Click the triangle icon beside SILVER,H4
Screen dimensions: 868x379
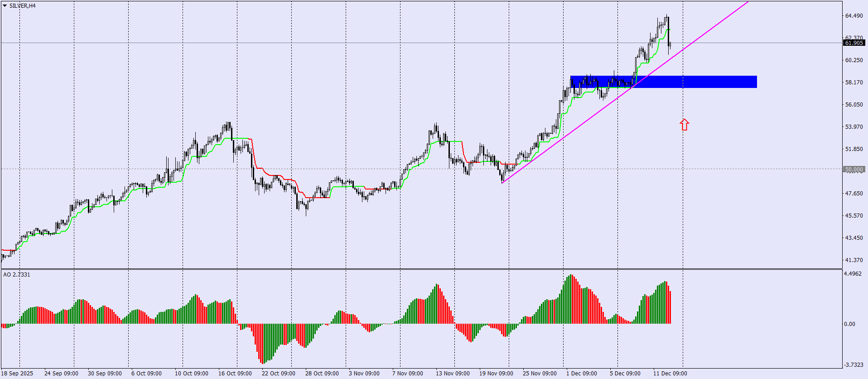pos(5,6)
